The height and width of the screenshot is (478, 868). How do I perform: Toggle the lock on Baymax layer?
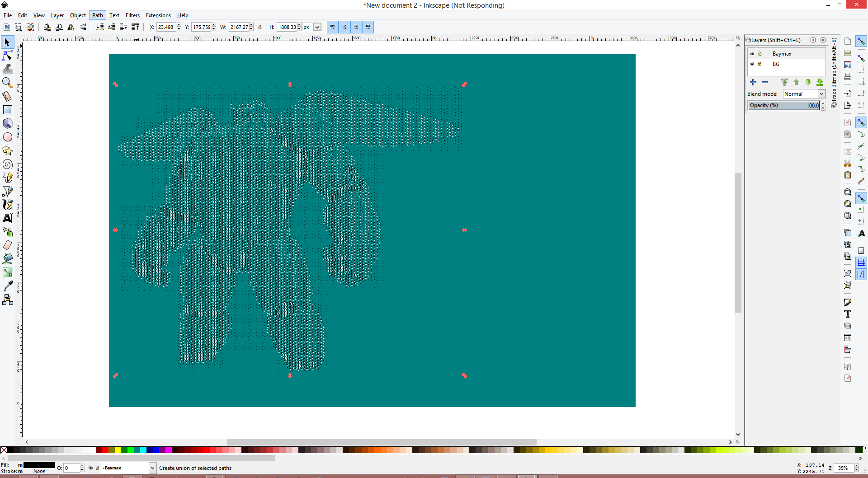760,54
